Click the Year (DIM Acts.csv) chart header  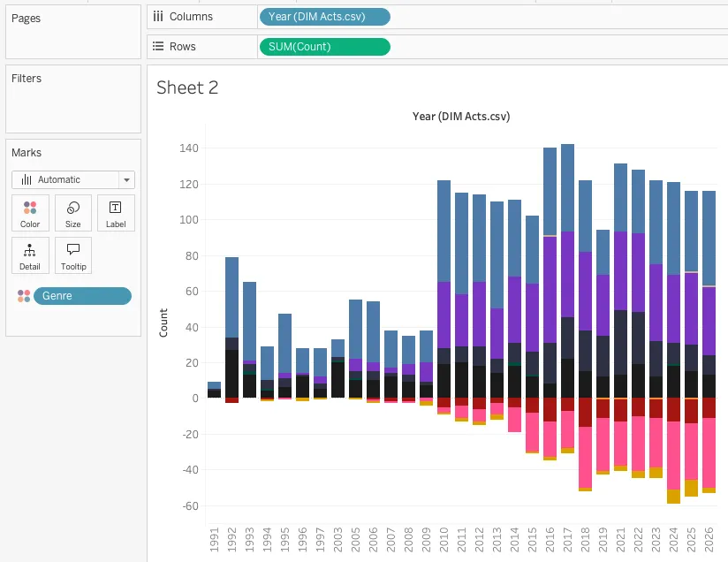click(460, 117)
